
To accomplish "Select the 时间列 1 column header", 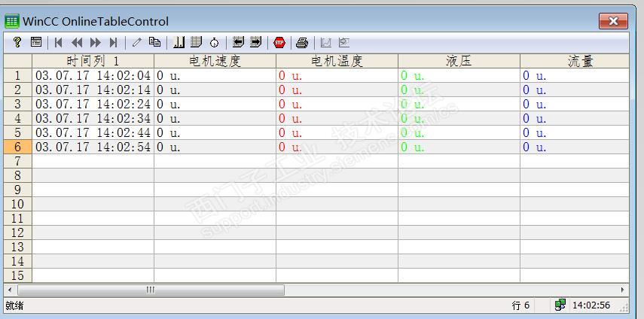I will [x=93, y=61].
